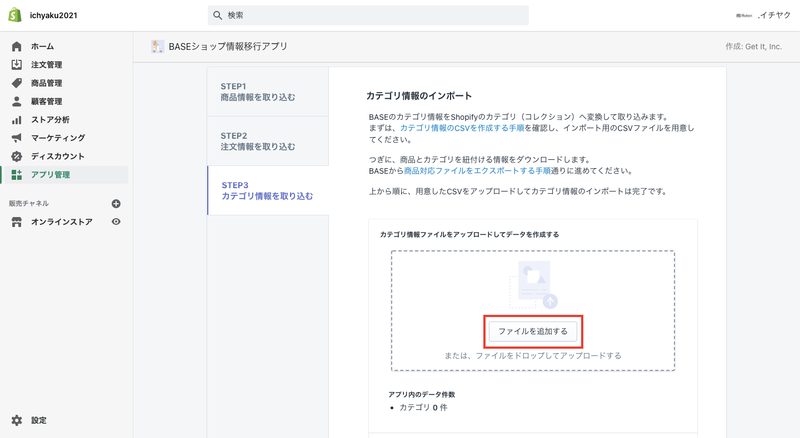Viewport: 800px width, 438px height.
Task: Click the アプリ管理 apps grid icon
Action: pyautogui.click(x=16, y=175)
